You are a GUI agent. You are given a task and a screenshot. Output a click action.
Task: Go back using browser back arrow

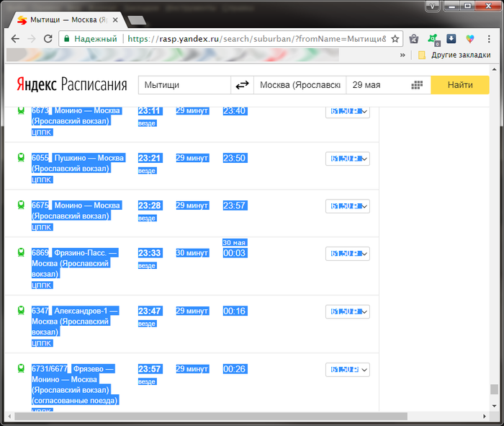coord(15,39)
